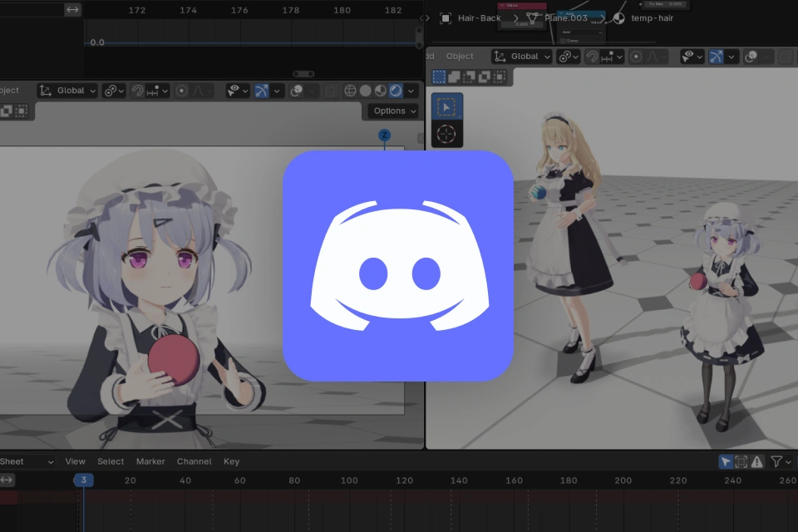Click frame 100 on dope sheet ruler
This screenshot has height=532, width=798.
click(348, 480)
